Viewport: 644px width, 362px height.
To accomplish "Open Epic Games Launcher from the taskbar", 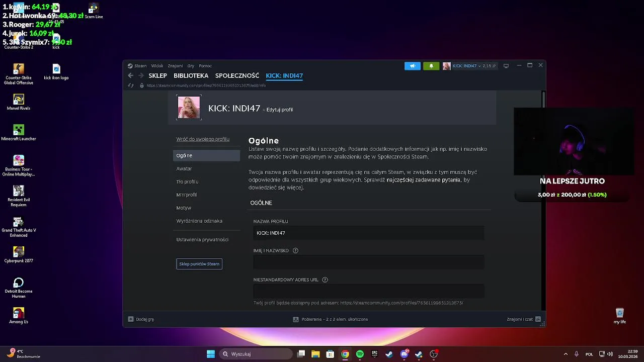I will click(x=374, y=354).
